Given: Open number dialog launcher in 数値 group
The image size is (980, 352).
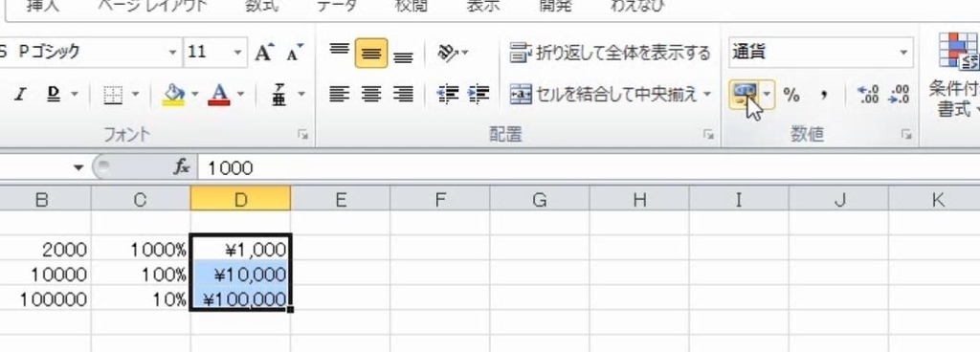Looking at the screenshot, I should (906, 134).
